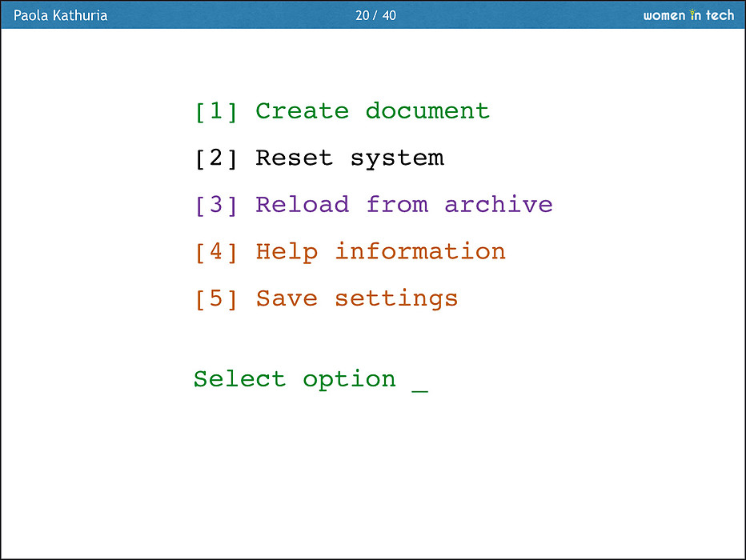This screenshot has width=746, height=560.
Task: Select the green [1] option number
Action: point(216,111)
